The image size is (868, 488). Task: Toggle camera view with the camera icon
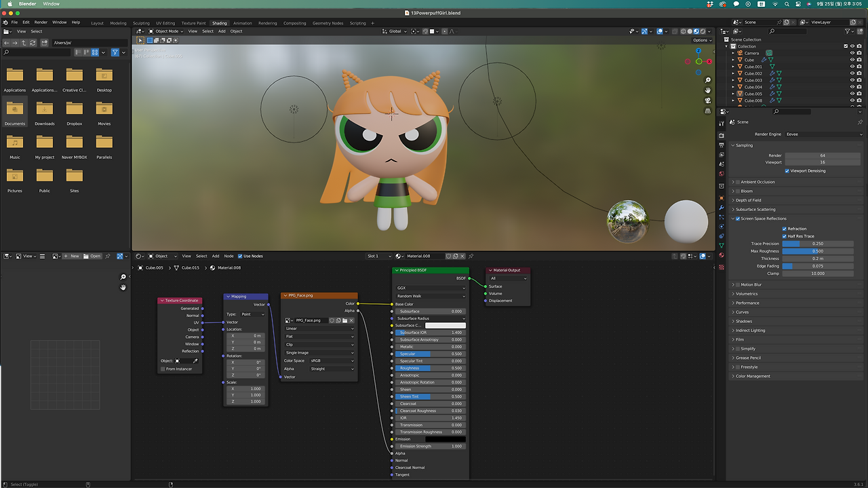707,100
